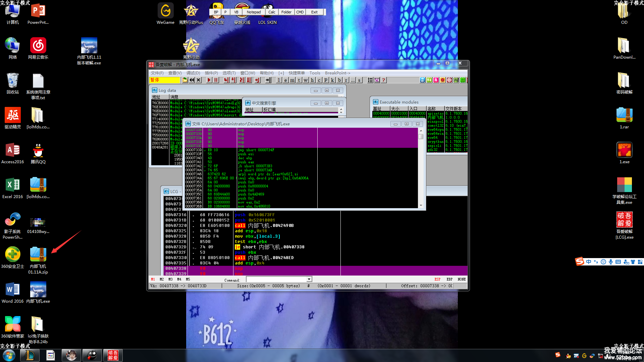644x362 pixels.
Task: Sort modules by 基址 column header
Action: click(x=381, y=109)
